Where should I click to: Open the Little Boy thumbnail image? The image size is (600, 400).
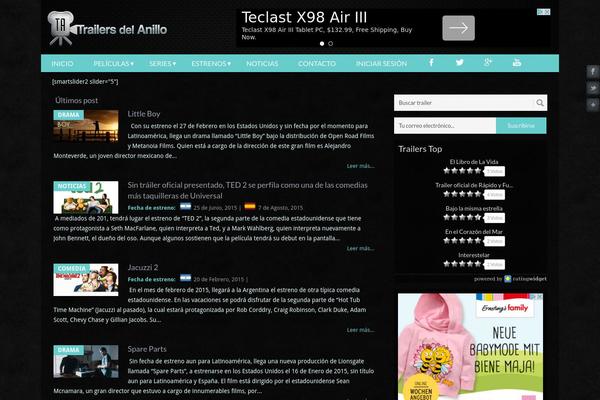coord(86,126)
